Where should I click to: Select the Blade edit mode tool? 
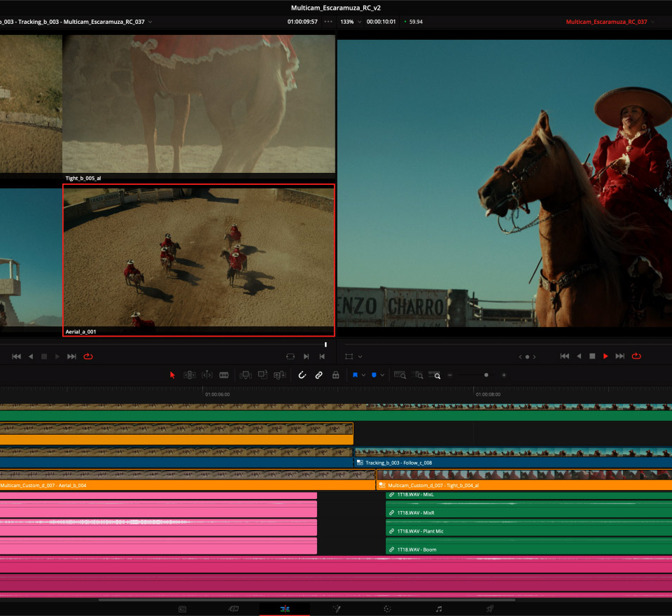(x=224, y=375)
